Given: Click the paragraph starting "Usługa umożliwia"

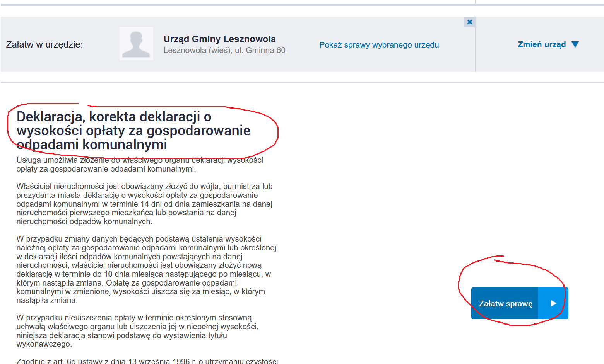Looking at the screenshot, I should [x=139, y=165].
